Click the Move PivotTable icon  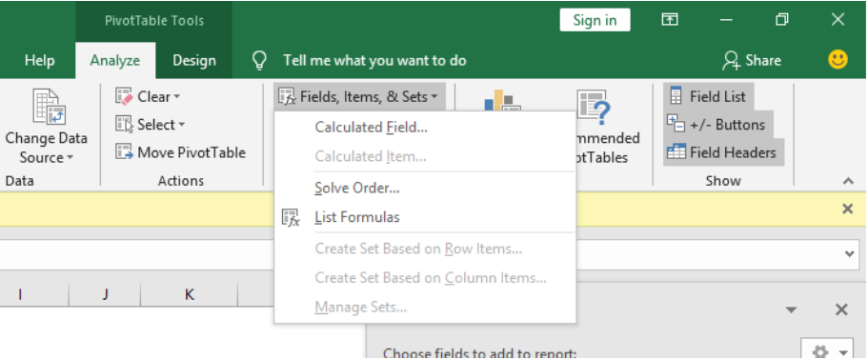[125, 152]
